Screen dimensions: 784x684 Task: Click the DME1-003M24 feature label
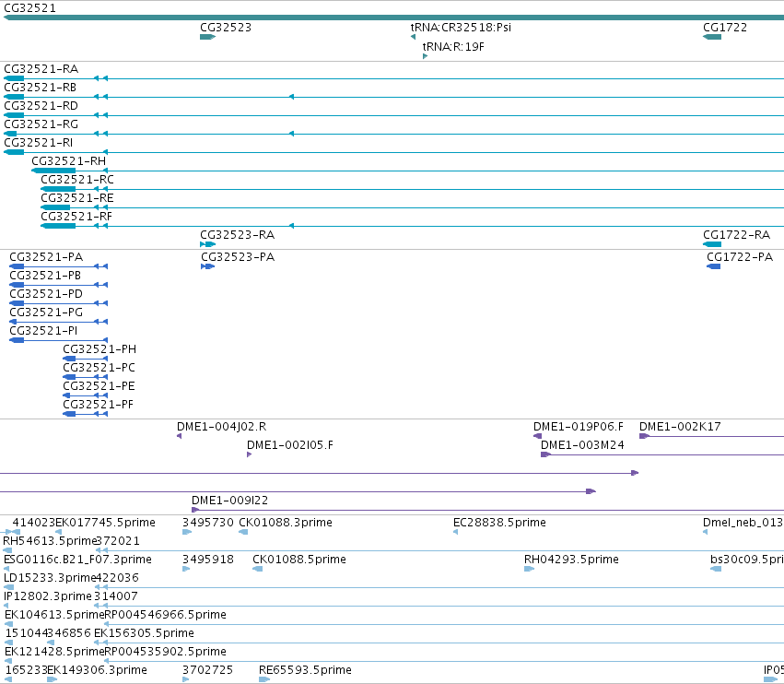click(582, 445)
